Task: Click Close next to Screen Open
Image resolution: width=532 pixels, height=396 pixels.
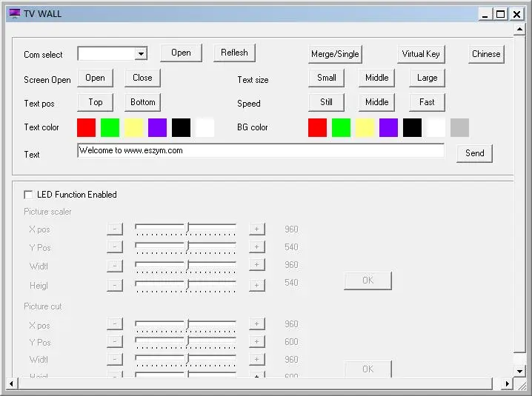Action: point(143,78)
